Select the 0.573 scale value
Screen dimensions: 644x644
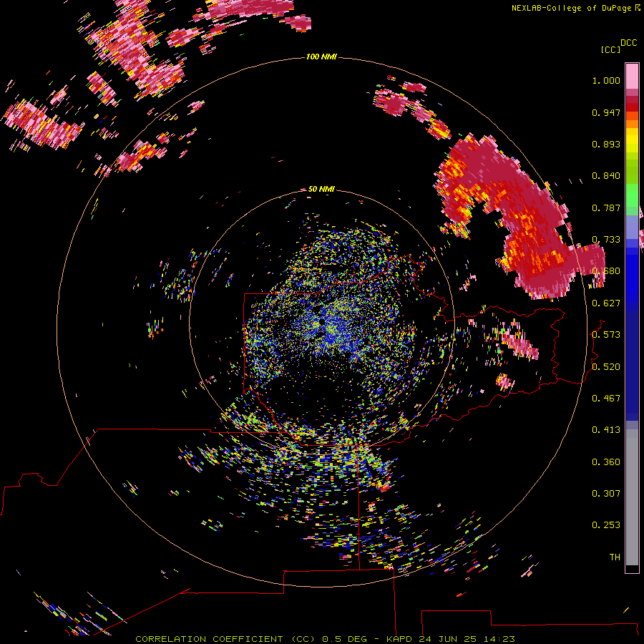pos(606,335)
